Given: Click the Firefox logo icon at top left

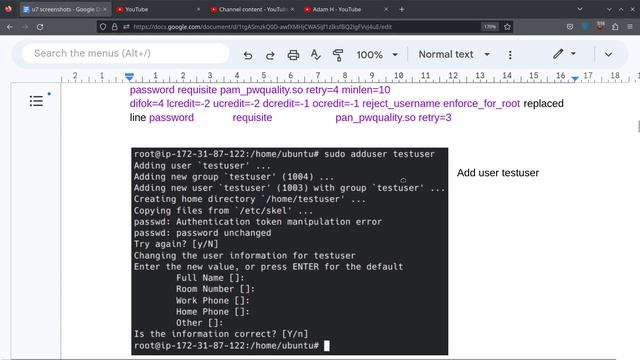Looking at the screenshot, I should pyautogui.click(x=8, y=9).
